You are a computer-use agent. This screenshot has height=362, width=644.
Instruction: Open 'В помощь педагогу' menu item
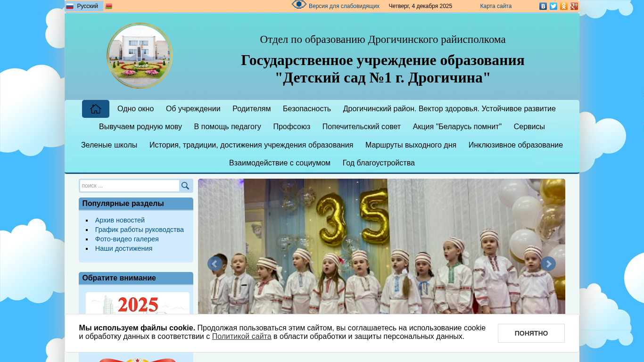coord(228,127)
